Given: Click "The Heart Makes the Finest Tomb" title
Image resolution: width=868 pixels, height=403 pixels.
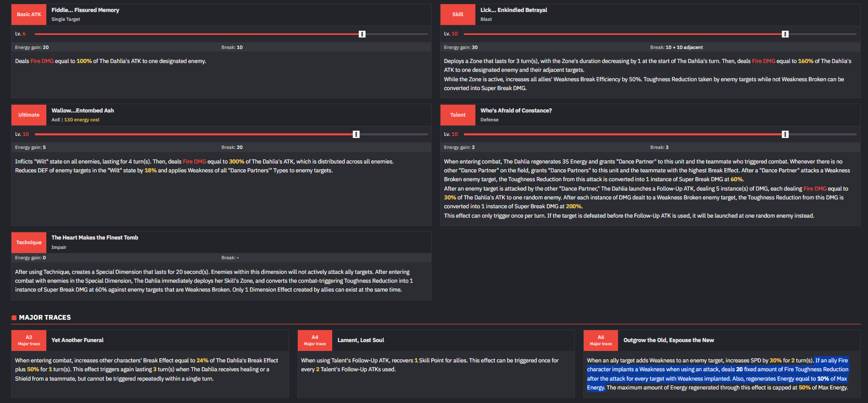Looking at the screenshot, I should click(95, 237).
